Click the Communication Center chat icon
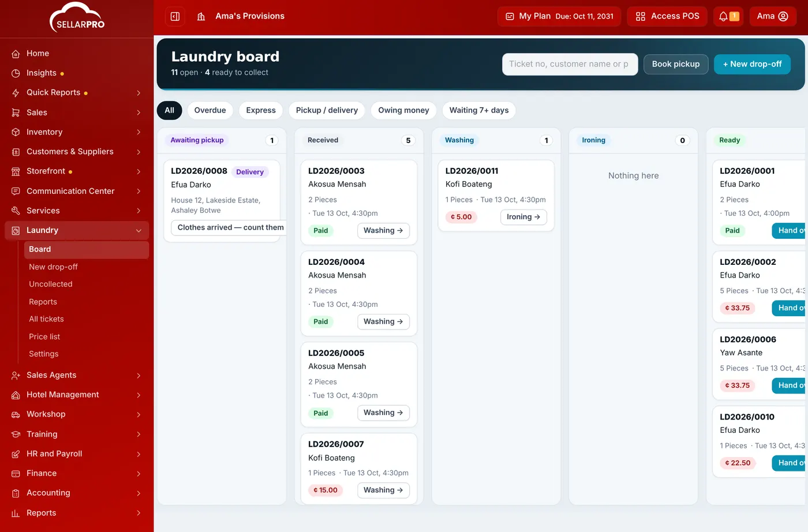The image size is (808, 532). point(16,191)
